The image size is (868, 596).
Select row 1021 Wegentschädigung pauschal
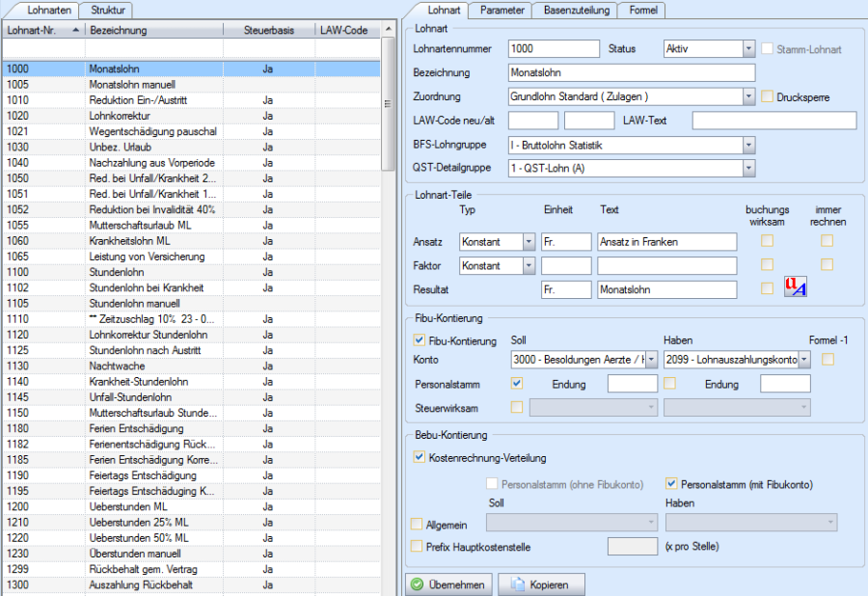coord(192,131)
